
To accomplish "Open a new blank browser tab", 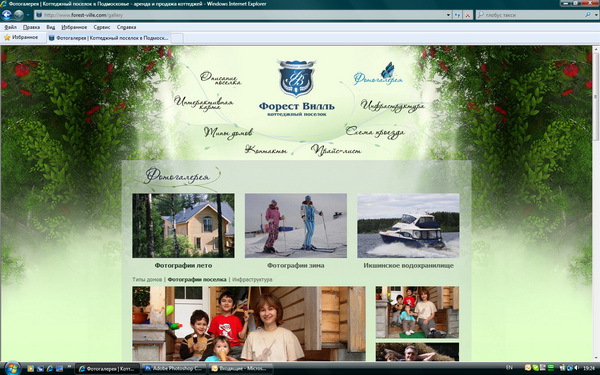I will pyautogui.click(x=177, y=38).
